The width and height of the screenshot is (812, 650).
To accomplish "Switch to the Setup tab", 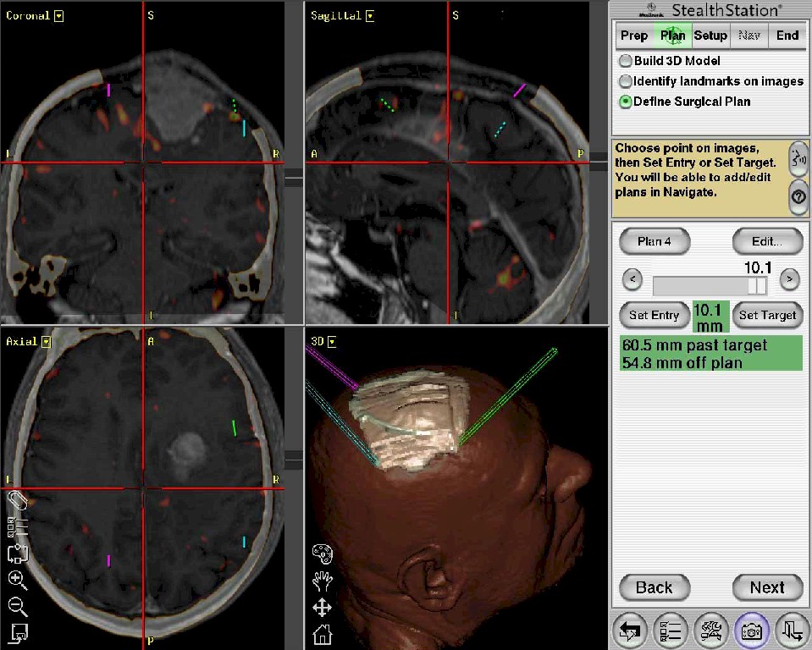I will coord(710,36).
